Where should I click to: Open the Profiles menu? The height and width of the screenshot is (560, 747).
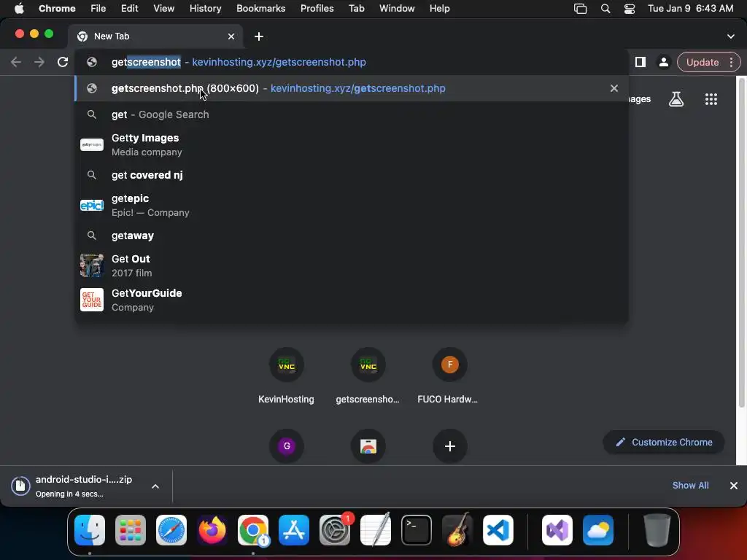click(317, 8)
